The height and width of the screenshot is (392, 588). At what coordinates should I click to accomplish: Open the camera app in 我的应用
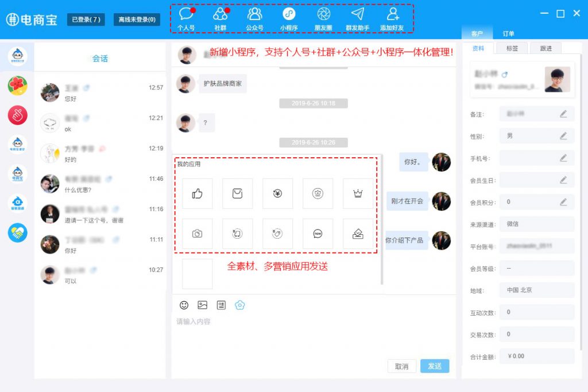[198, 234]
